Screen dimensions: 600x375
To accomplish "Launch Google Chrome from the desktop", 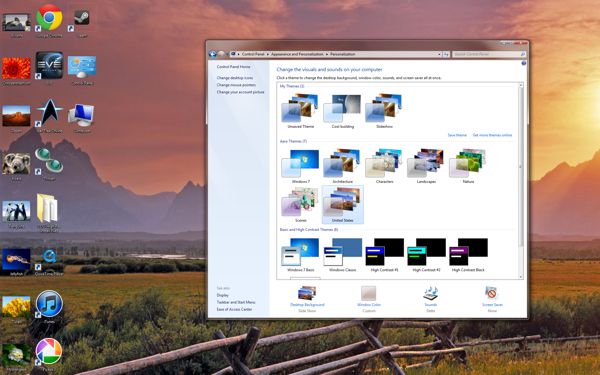I will [x=49, y=18].
